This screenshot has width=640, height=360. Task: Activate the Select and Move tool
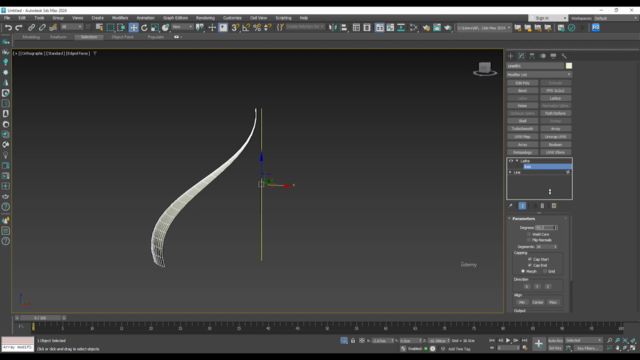133,28
